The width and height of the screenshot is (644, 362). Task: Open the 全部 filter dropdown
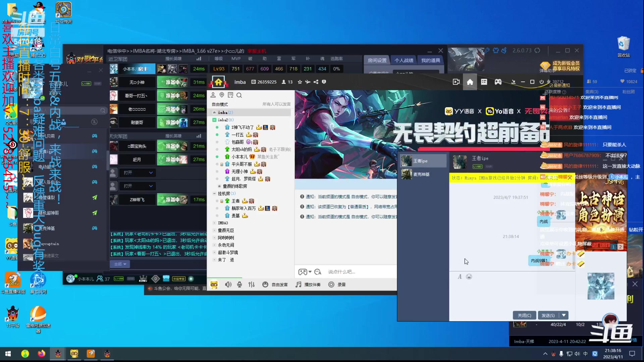point(120,264)
